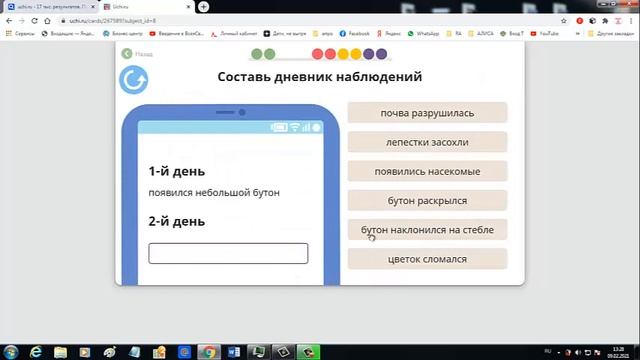This screenshot has height=360, width=640.
Task: Switch to Google Chrome in the taskbar
Action: point(209,352)
